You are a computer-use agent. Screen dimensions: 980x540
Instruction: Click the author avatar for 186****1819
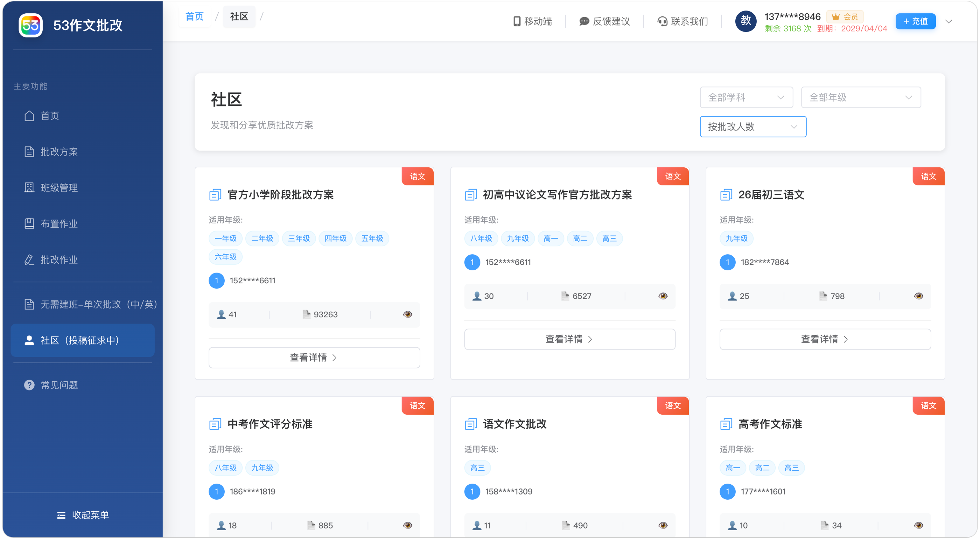(216, 492)
